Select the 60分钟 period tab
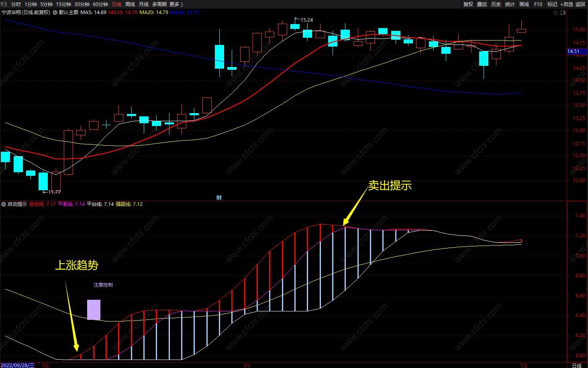Viewport: 588px width, 368px height. (100, 4)
